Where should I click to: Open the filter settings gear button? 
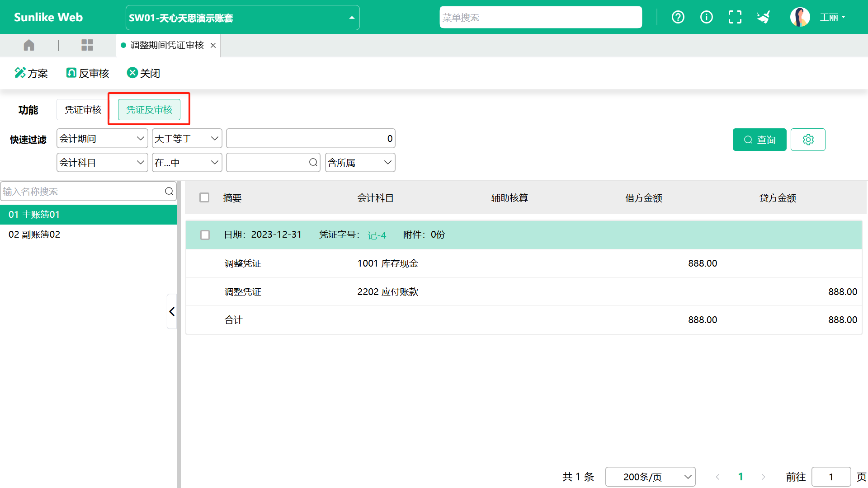[808, 140]
